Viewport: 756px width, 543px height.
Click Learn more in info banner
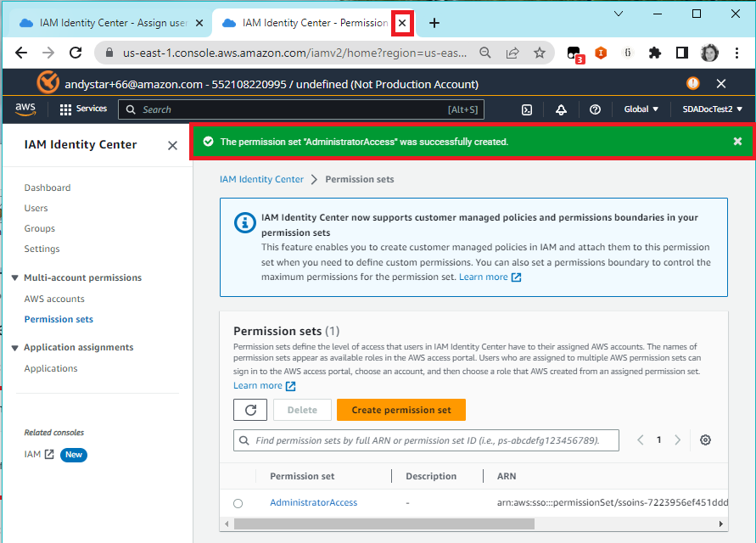click(490, 277)
